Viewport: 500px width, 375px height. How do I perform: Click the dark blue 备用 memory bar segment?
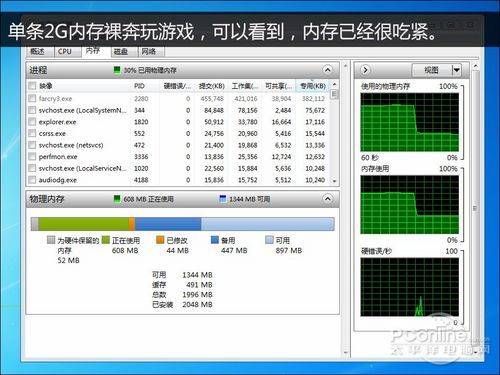click(x=168, y=224)
